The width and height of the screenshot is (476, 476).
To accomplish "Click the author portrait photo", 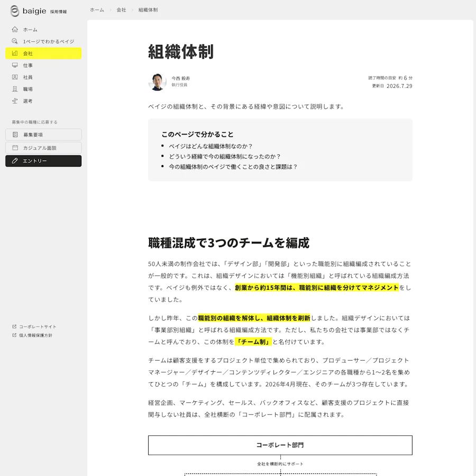I will tap(157, 81).
